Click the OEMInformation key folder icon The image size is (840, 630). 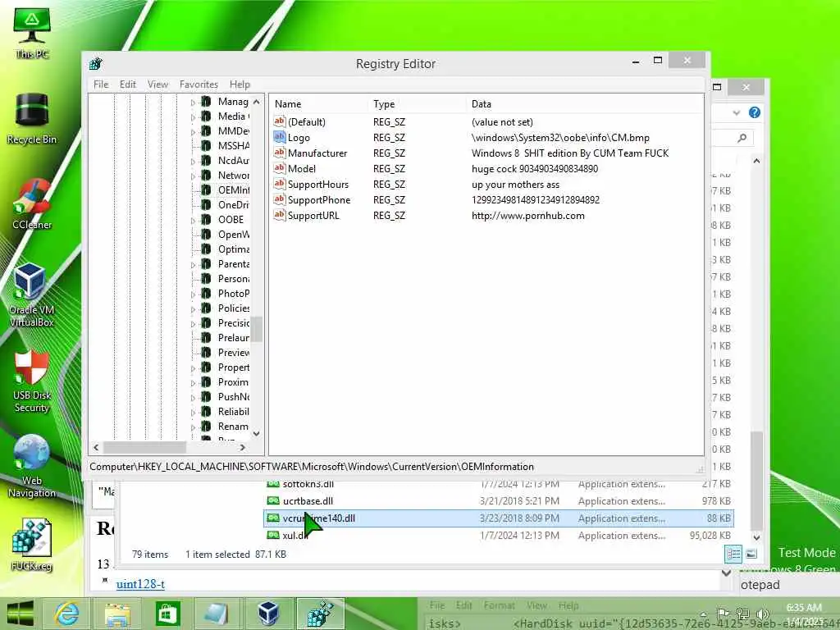click(x=206, y=189)
